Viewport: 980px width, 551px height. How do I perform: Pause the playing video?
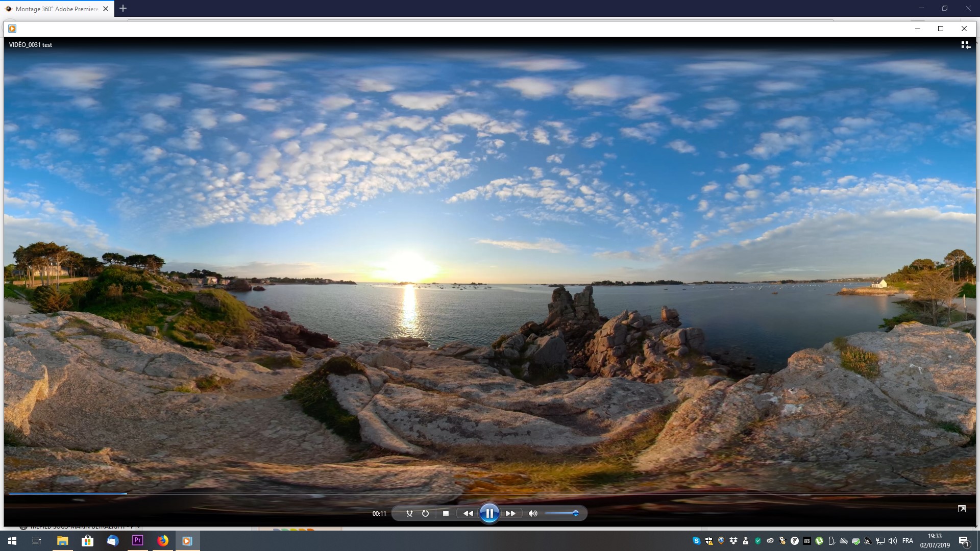click(489, 513)
